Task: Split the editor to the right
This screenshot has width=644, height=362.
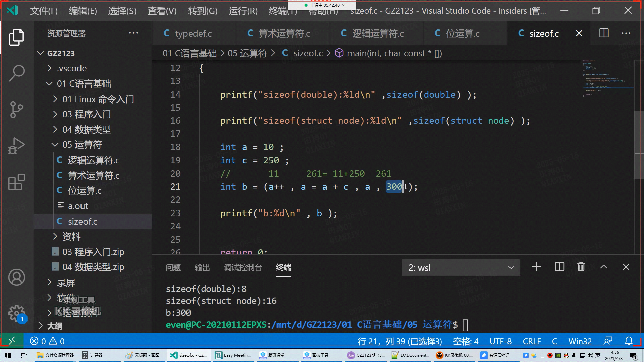Action: 604,33
